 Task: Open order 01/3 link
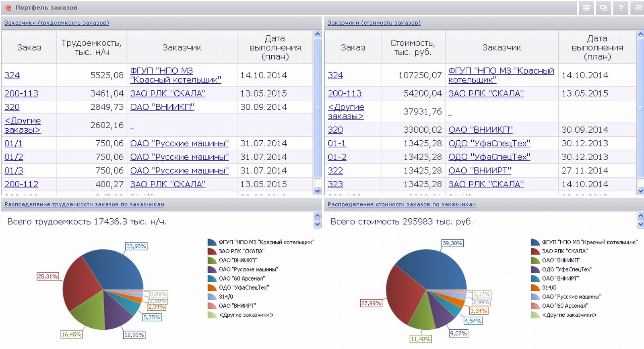14,170
